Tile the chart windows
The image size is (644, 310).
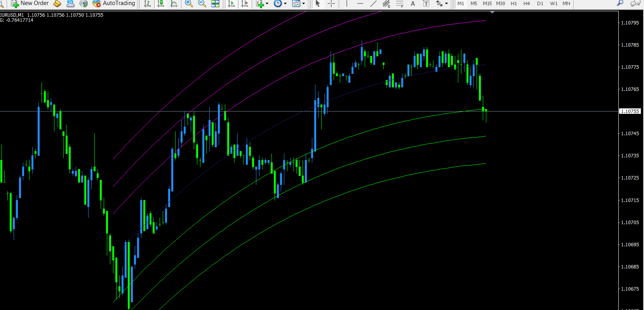click(215, 3)
